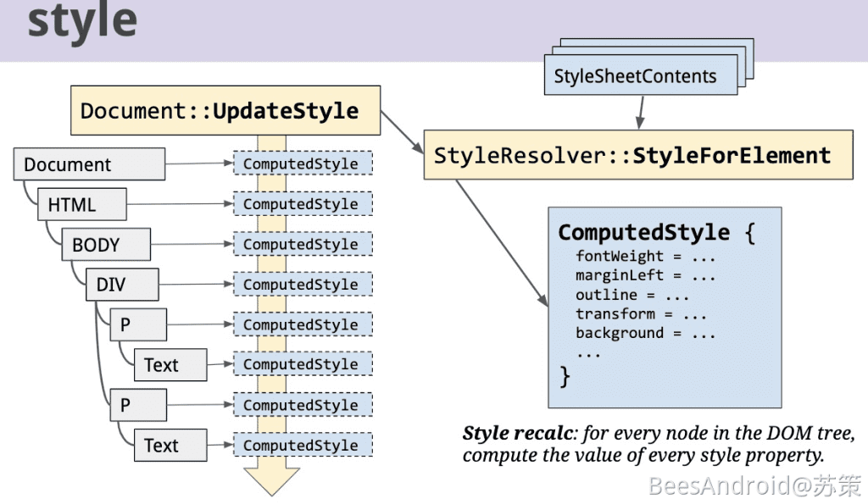Click the large "style" slide heading
The image size is (868, 504).
(82, 21)
